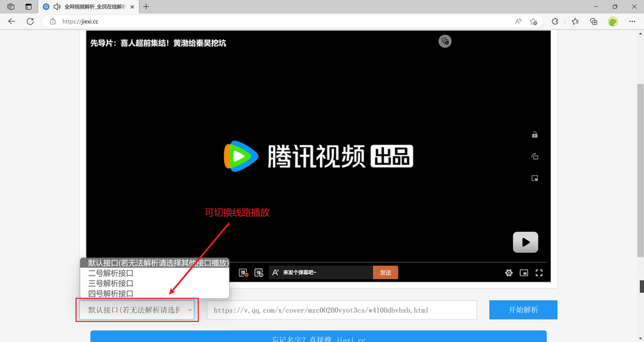Select 默认接口 option in the dropdown list
Viewport: 644px width, 342px height.
pos(154,263)
